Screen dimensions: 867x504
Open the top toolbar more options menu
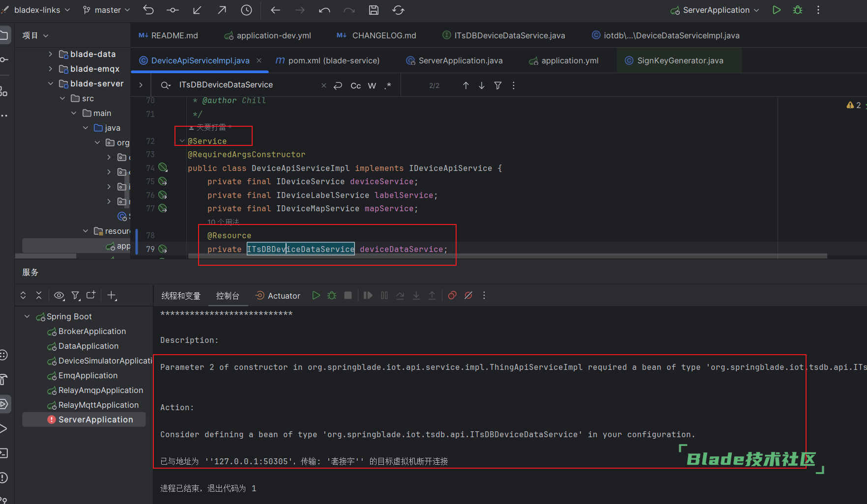pos(818,10)
